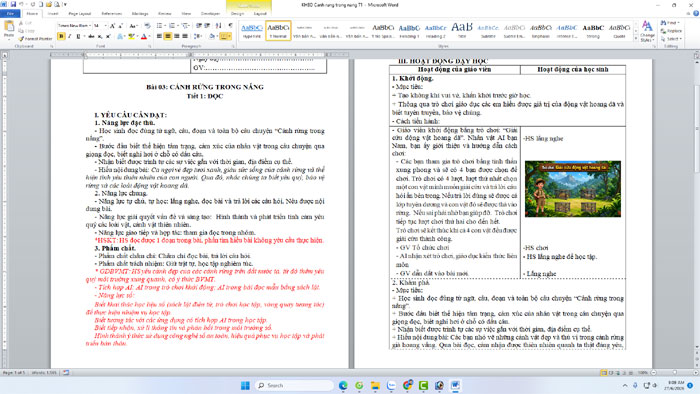Click the Sort icon in Paragraph group
Viewport: 700px width, 394px height.
click(218, 25)
